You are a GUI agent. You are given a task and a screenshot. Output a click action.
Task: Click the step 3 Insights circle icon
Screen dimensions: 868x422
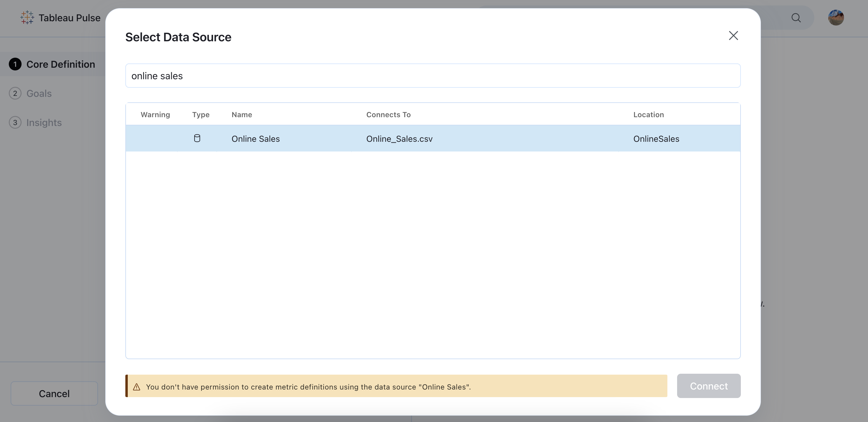point(15,123)
